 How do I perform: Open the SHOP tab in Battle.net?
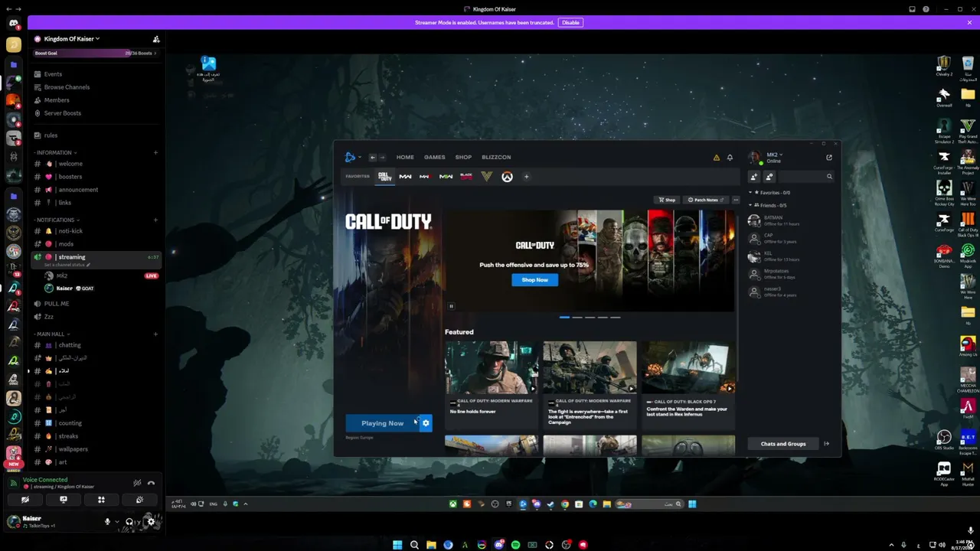point(463,158)
